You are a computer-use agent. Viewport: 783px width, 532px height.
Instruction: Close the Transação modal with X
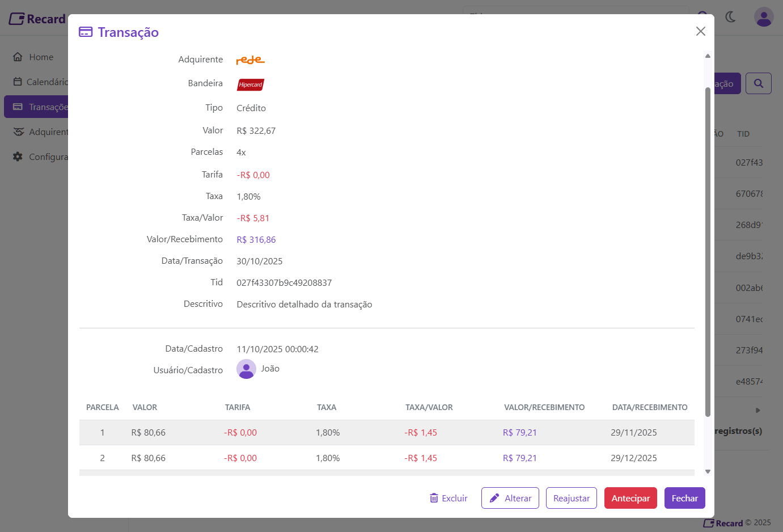[701, 31]
